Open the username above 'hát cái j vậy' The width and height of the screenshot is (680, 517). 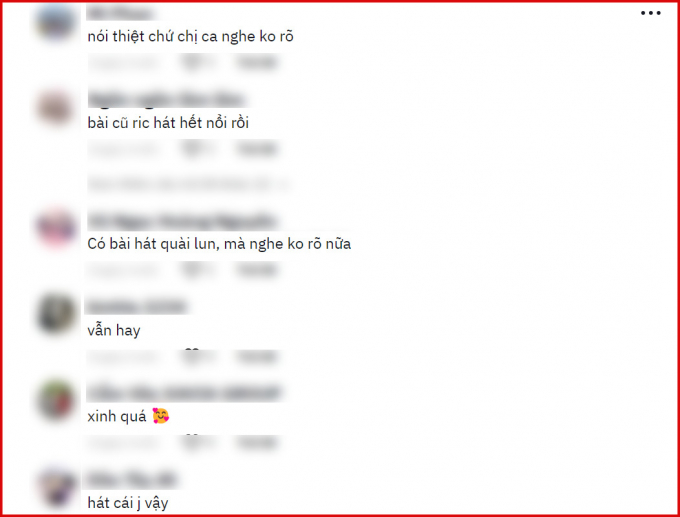(131, 480)
